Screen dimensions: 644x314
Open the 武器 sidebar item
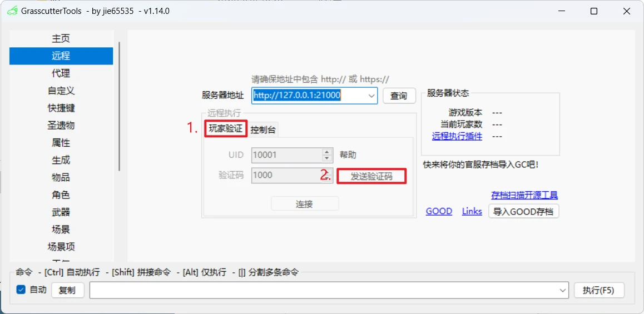(61, 212)
